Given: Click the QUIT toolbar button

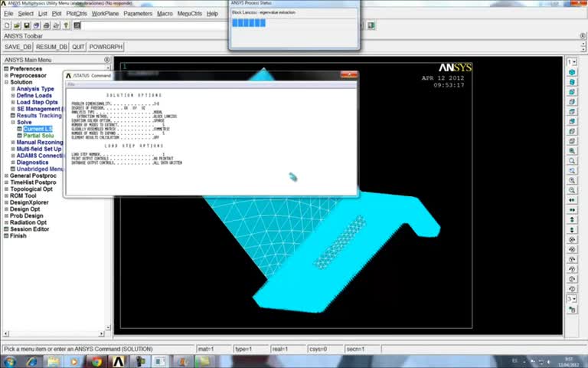Looking at the screenshot, I should (78, 47).
